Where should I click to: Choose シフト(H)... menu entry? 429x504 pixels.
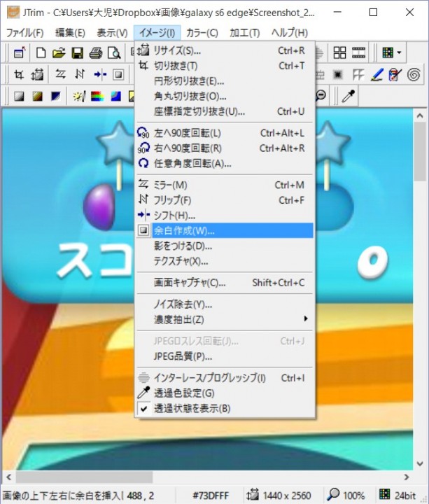click(225, 215)
